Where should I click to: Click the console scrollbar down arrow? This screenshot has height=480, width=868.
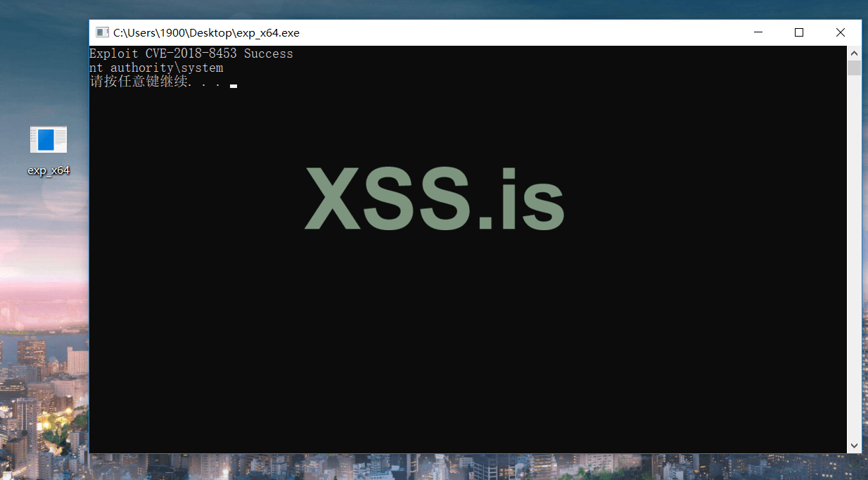(855, 446)
